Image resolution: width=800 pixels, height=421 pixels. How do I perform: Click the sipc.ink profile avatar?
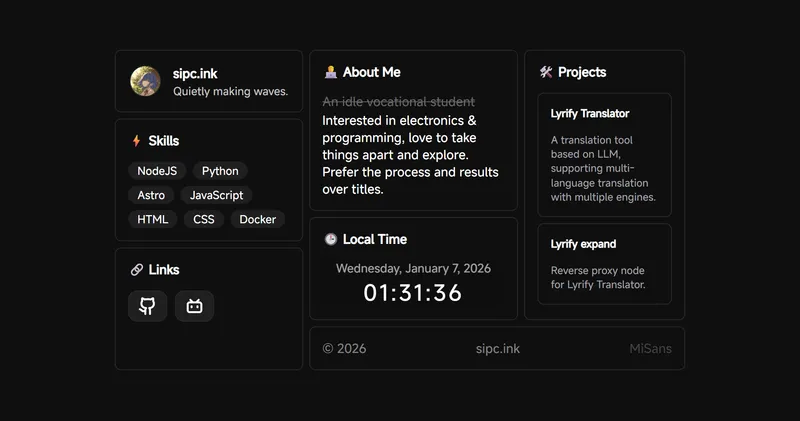pos(145,81)
